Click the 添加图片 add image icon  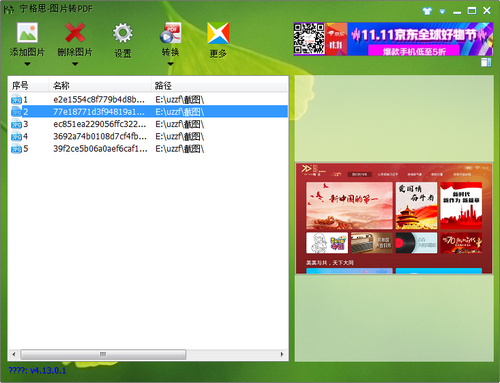[x=27, y=33]
